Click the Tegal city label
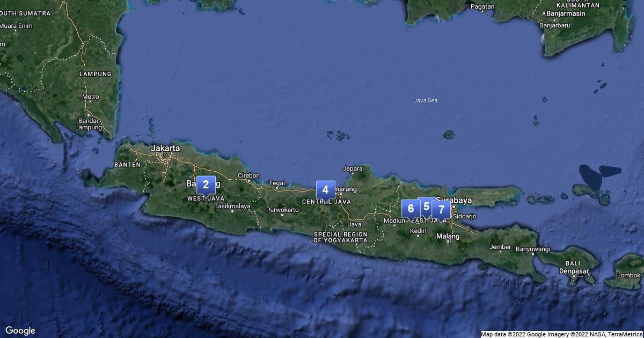Viewport: 644px width, 338px height. (276, 183)
